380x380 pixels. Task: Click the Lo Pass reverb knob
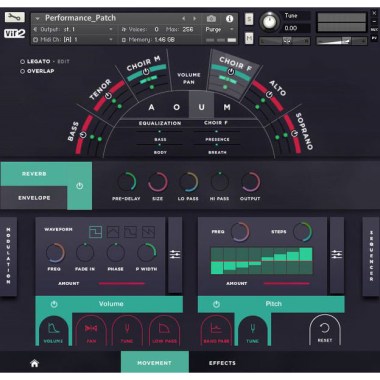[x=188, y=182]
